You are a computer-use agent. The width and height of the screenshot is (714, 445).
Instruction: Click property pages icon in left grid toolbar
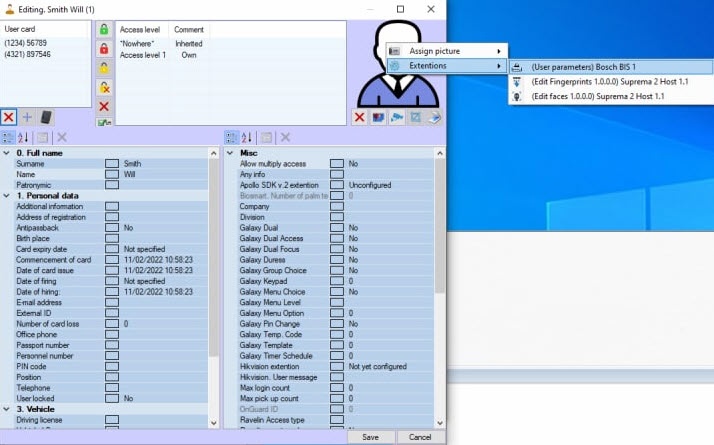click(42, 138)
